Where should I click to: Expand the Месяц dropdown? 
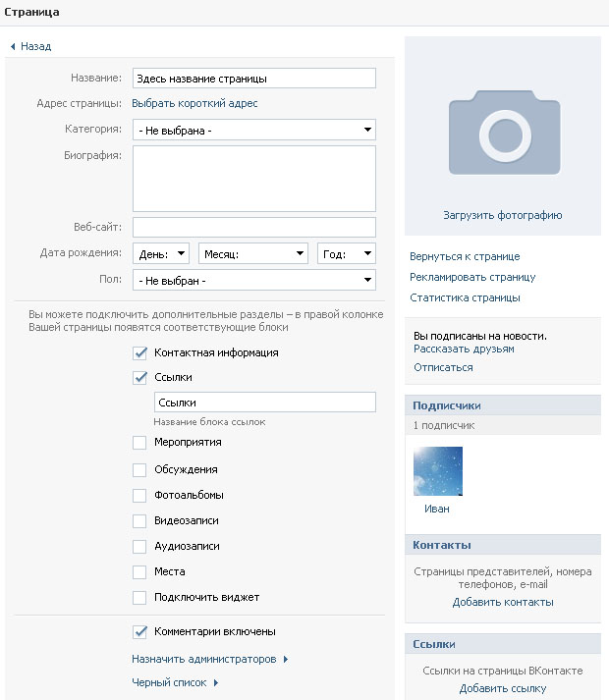point(253,254)
